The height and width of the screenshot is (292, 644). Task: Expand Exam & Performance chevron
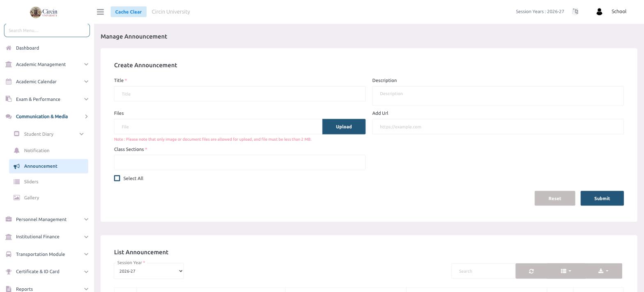coord(86,99)
